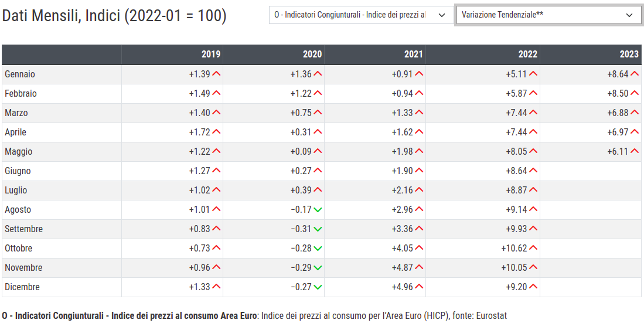Click the Gennaio row label
644x323 pixels.
coord(20,74)
